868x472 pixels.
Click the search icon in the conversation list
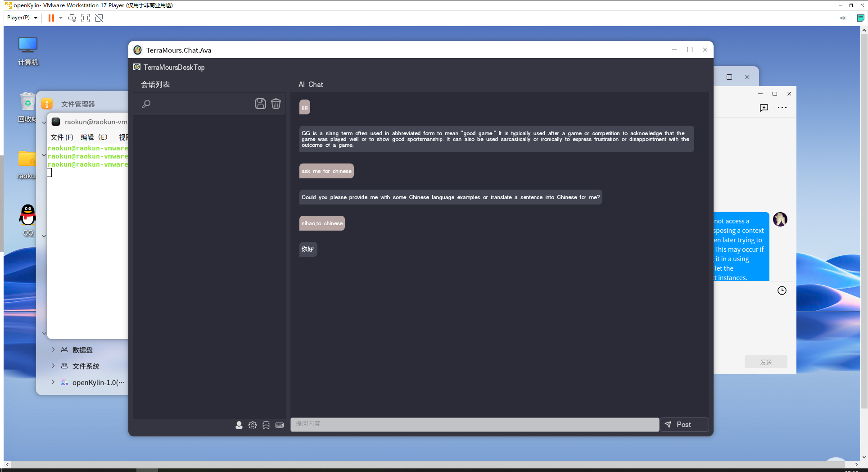(146, 104)
